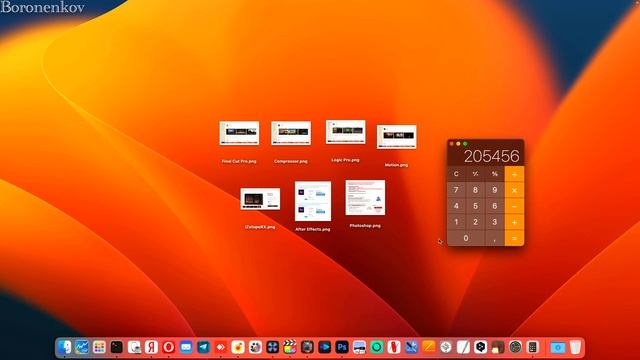Screen dimensions: 640x360
Task: Click the Calculator icon in the Dock
Action: [x=532, y=347]
